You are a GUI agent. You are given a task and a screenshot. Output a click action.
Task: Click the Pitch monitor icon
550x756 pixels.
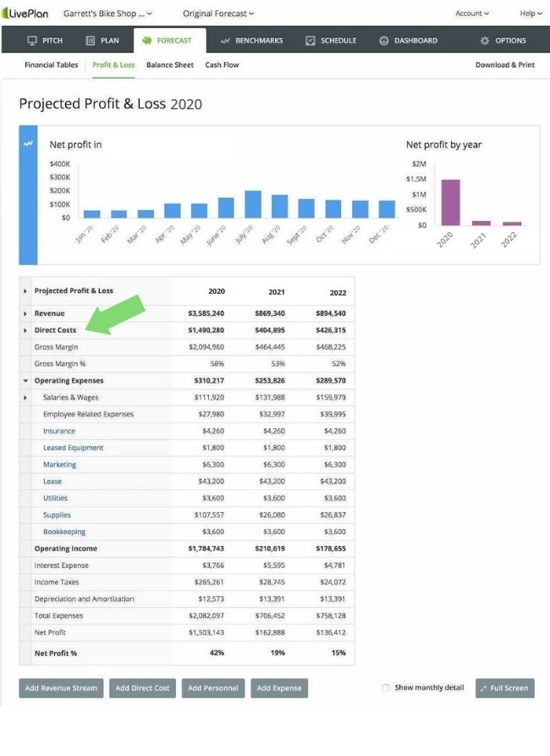pos(32,41)
